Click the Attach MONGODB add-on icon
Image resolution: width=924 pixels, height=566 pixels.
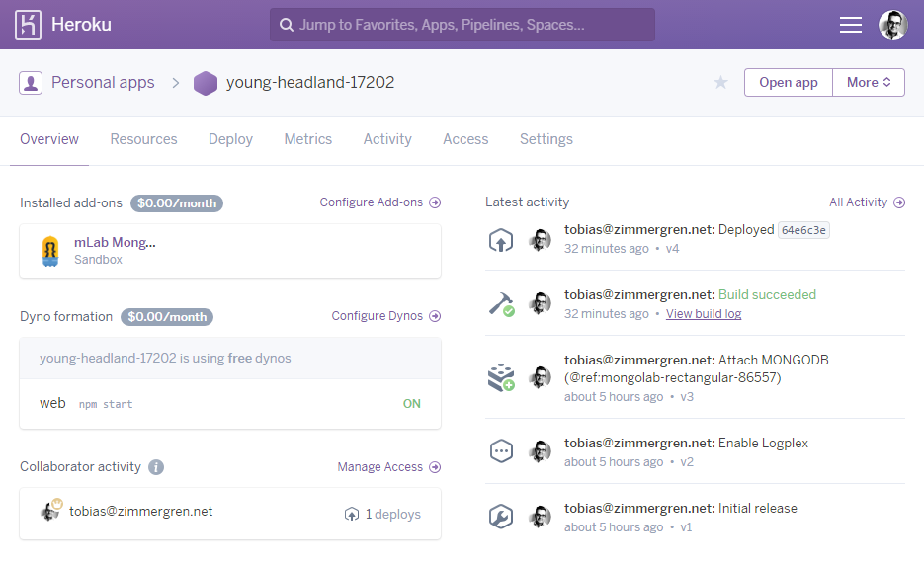click(501, 377)
